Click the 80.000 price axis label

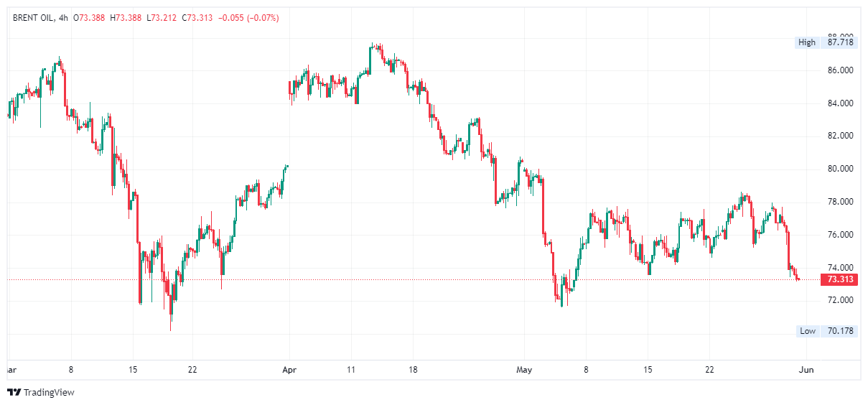coord(840,169)
